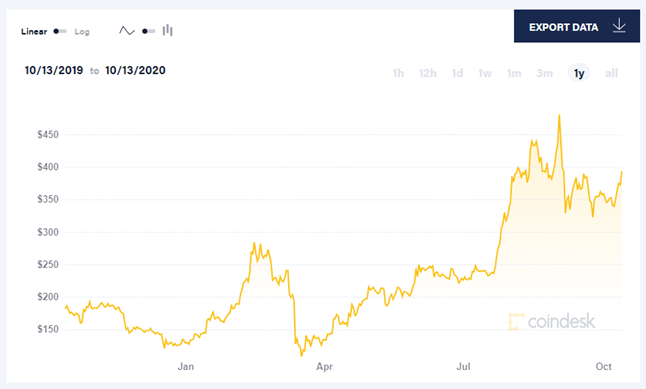The width and height of the screenshot is (646, 389).
Task: Click the highest price peak on chart
Action: pyautogui.click(x=559, y=116)
